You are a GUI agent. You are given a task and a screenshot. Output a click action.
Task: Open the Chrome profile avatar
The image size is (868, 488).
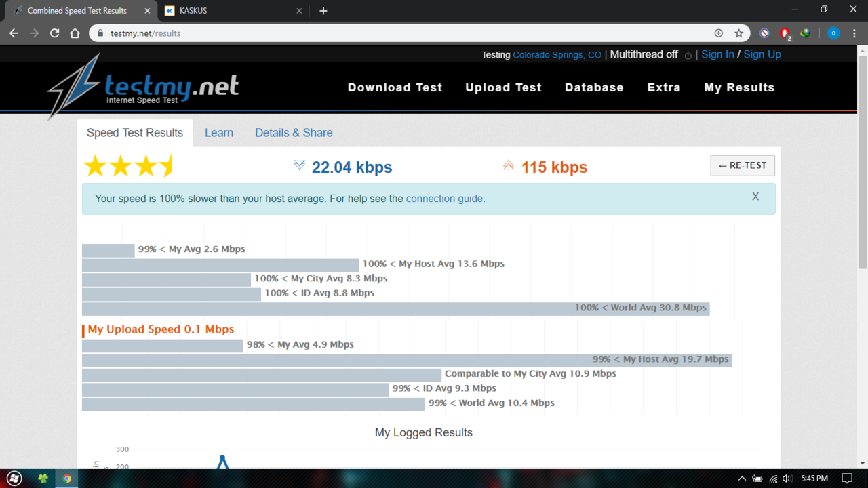point(833,33)
